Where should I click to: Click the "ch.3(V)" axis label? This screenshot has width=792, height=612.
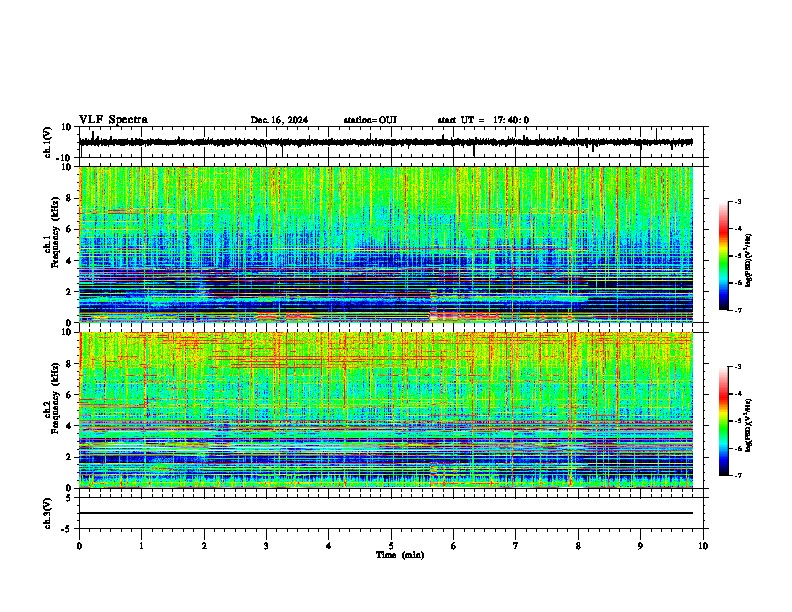(x=48, y=513)
